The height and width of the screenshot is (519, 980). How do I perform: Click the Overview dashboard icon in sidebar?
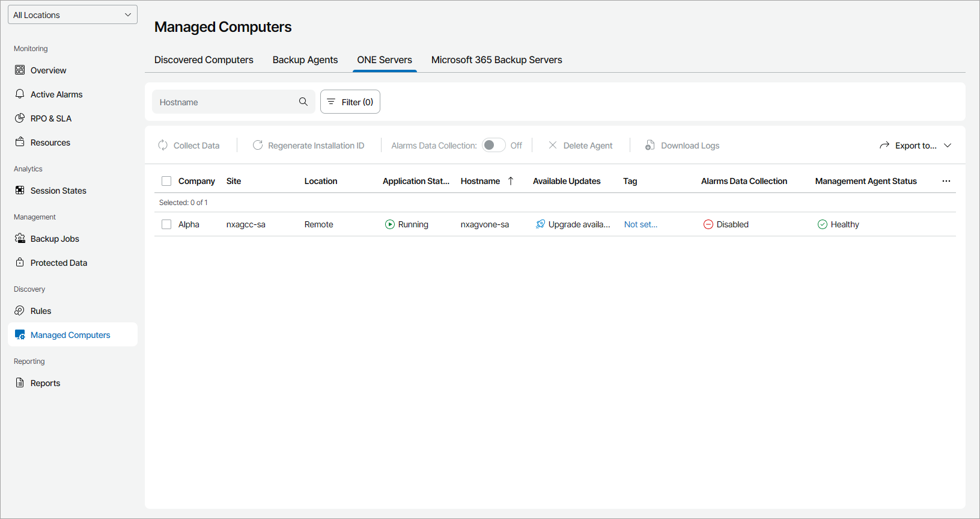(20, 70)
